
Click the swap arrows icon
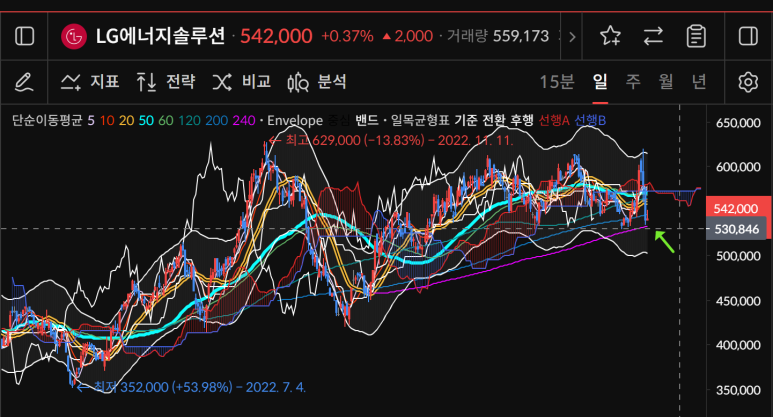(653, 36)
